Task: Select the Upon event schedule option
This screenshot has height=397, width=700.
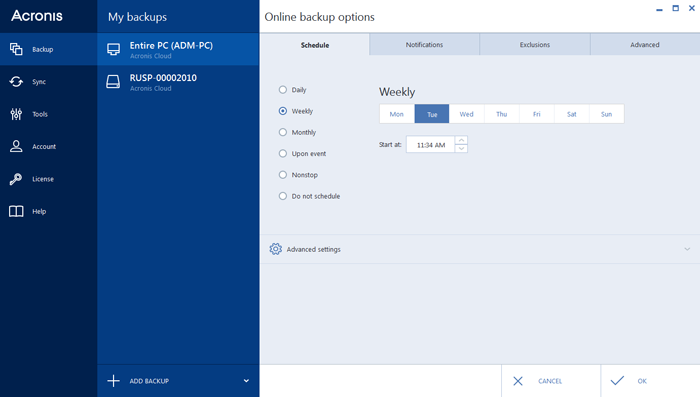Action: point(283,154)
